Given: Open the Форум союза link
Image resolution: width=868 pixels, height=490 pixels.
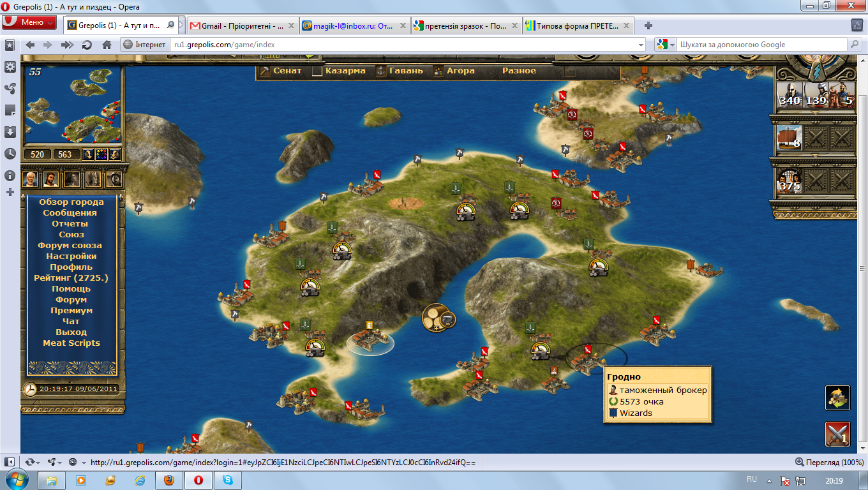Looking at the screenshot, I should tap(70, 246).
